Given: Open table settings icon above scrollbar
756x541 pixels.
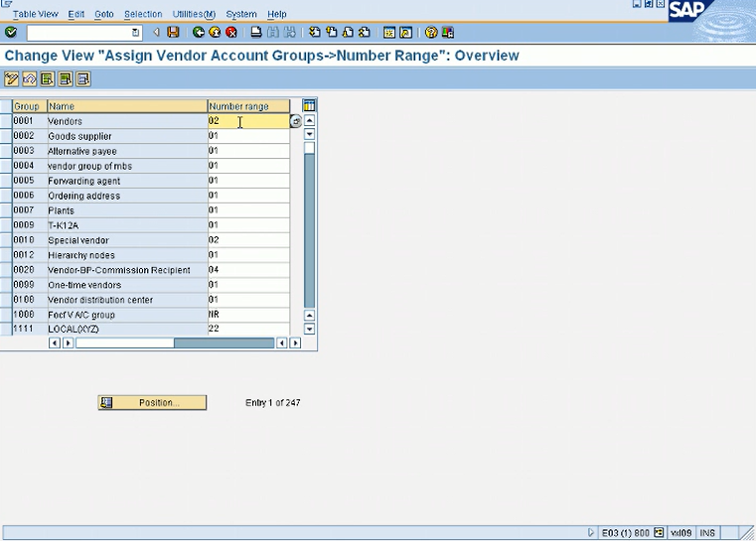Looking at the screenshot, I should 309,105.
